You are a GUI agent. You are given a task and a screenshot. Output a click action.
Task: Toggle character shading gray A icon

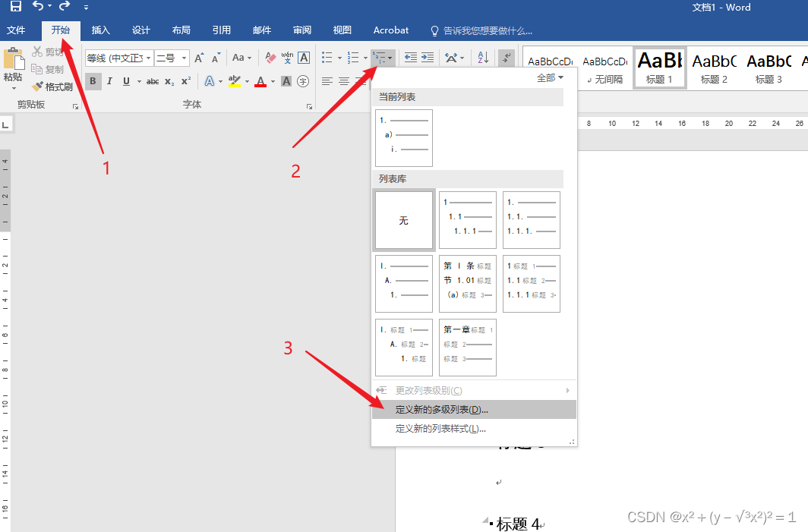(286, 81)
